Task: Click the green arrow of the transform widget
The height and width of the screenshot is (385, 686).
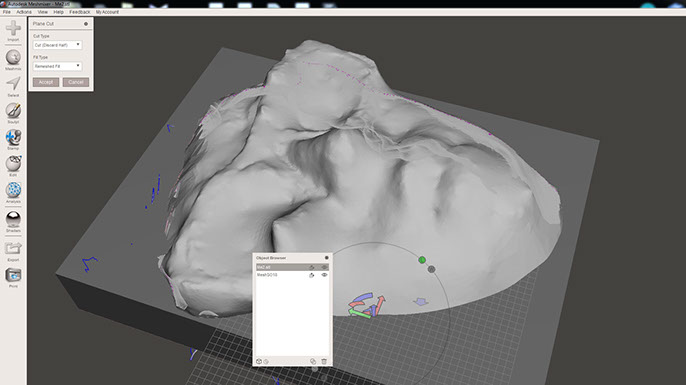Action: [359, 312]
